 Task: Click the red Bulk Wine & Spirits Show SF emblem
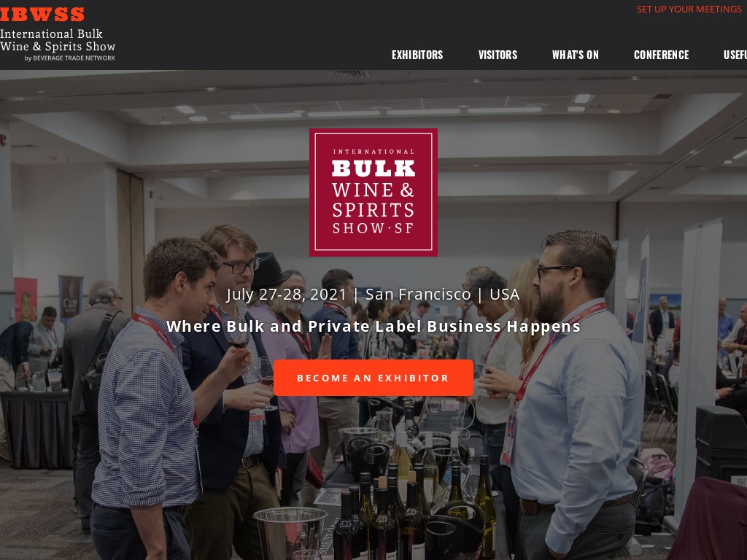click(x=373, y=192)
